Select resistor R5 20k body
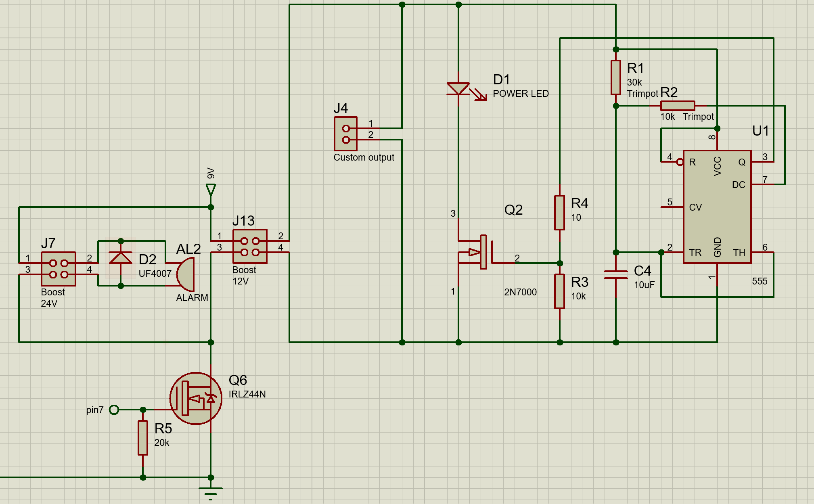 click(x=143, y=438)
